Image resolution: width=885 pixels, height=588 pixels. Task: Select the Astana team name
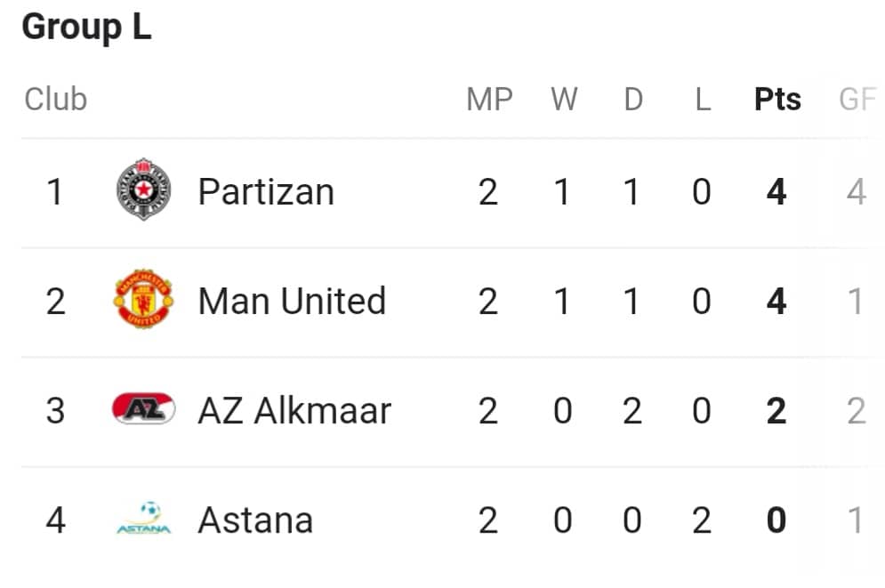(255, 520)
